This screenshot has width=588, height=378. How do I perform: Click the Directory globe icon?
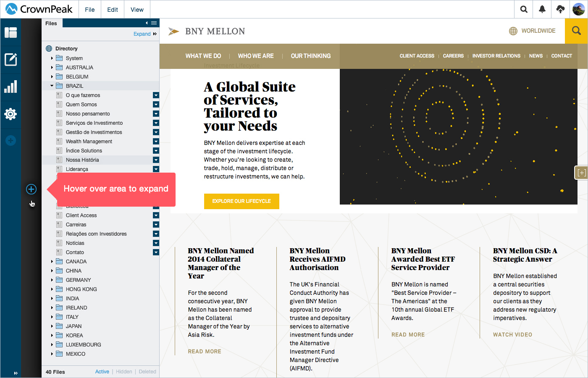coord(49,48)
